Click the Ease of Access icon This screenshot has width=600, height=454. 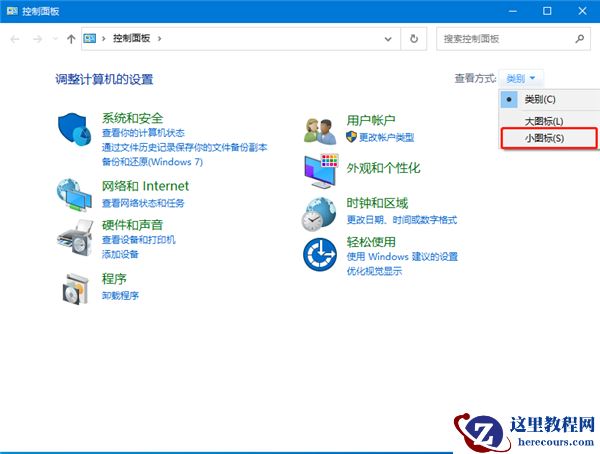pyautogui.click(x=320, y=254)
